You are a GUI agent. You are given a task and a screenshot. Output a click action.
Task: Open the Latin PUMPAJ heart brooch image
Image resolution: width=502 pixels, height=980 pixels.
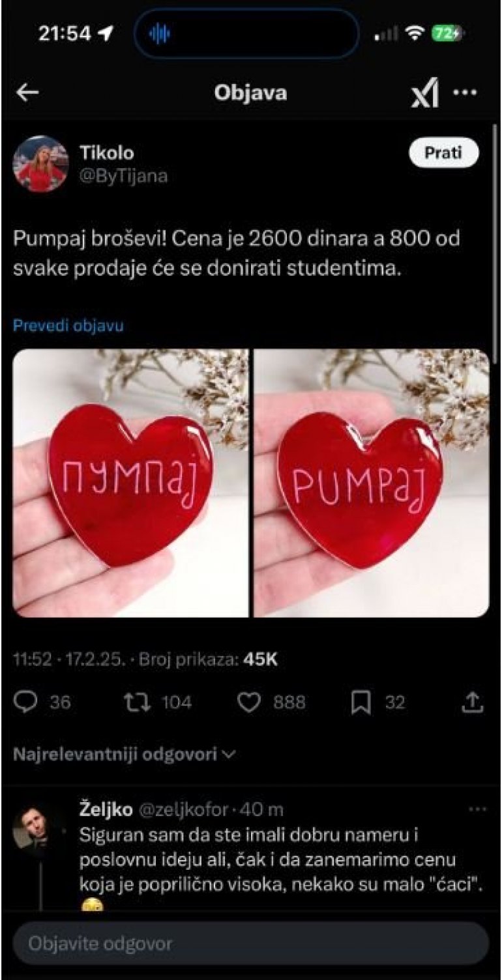point(371,483)
